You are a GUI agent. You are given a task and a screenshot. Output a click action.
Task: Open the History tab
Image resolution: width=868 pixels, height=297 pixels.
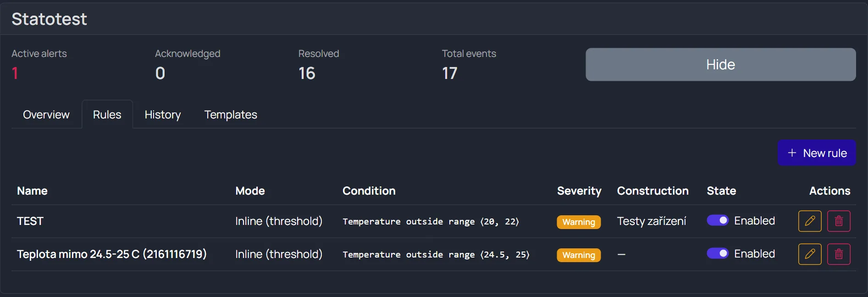click(163, 114)
